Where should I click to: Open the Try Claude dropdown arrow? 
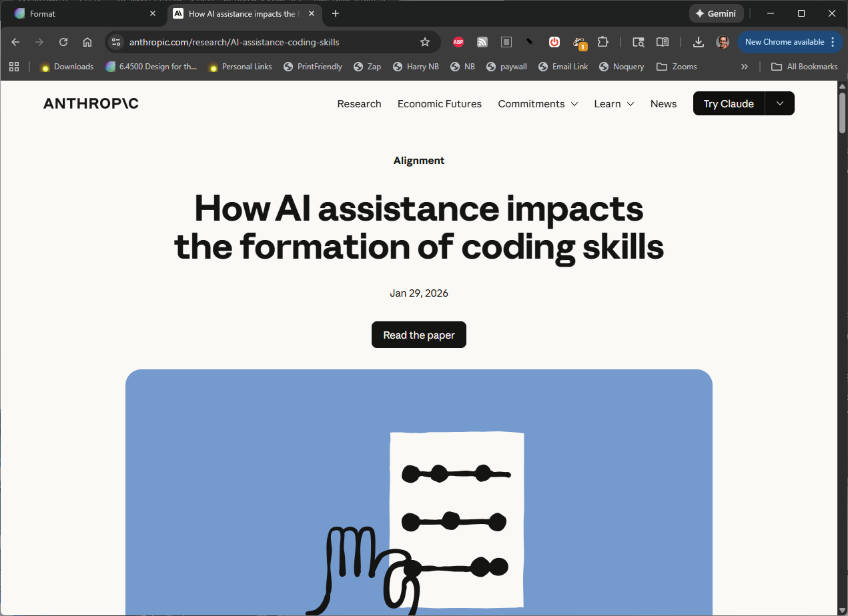click(x=780, y=103)
